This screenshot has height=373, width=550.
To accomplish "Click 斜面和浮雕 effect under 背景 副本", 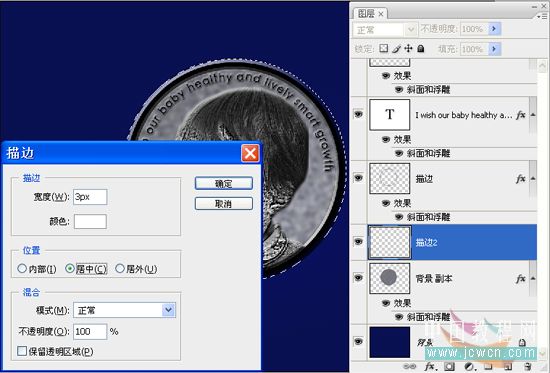I will click(428, 317).
